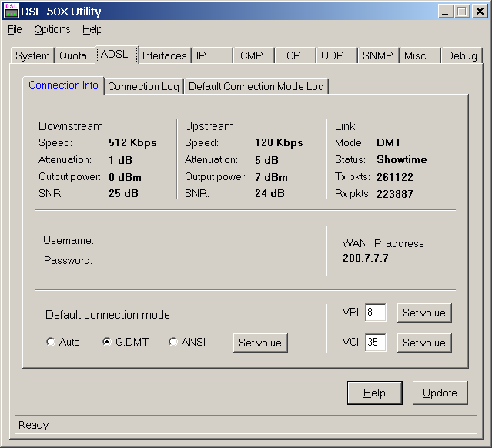Image resolution: width=492 pixels, height=448 pixels.
Task: Click the Username label
Action: coord(69,240)
